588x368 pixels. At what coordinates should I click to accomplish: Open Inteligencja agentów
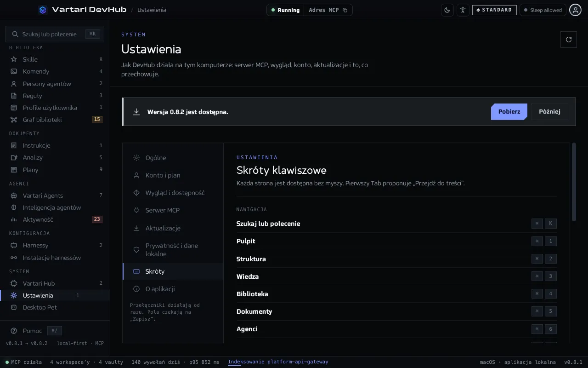55,207
